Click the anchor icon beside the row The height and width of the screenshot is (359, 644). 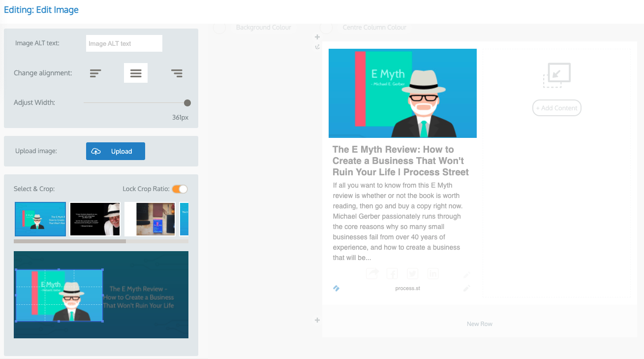tap(317, 47)
